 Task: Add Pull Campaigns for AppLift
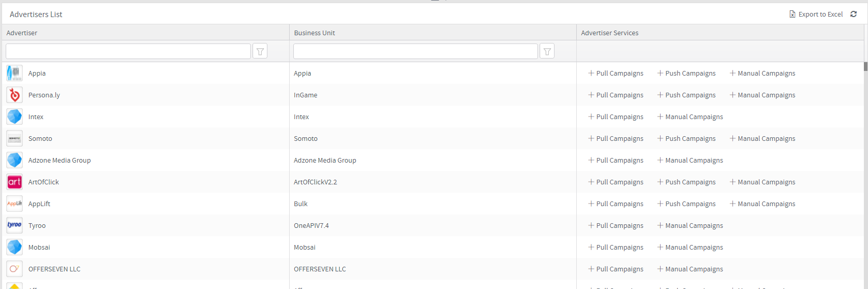[616, 204]
